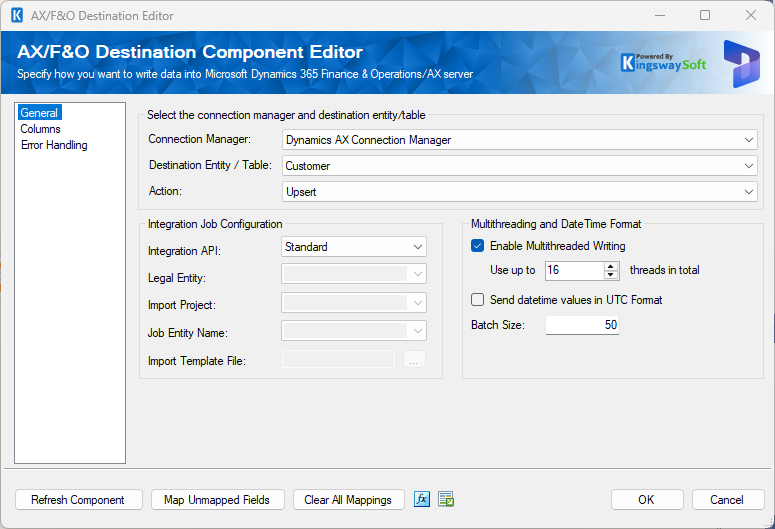
Task: Toggle Enable Multithreaded Writing checkbox
Action: (x=477, y=246)
